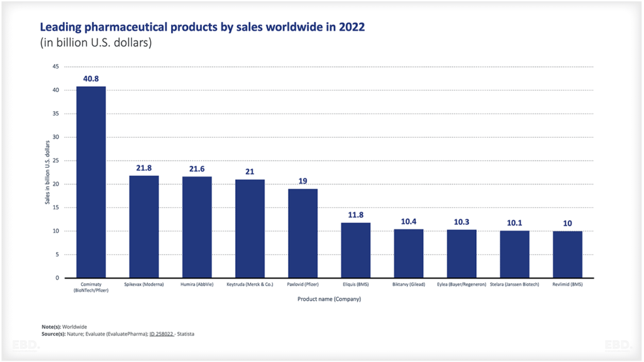This screenshot has height=362, width=644.
Task: Select the 21.8 data label
Action: (144, 168)
